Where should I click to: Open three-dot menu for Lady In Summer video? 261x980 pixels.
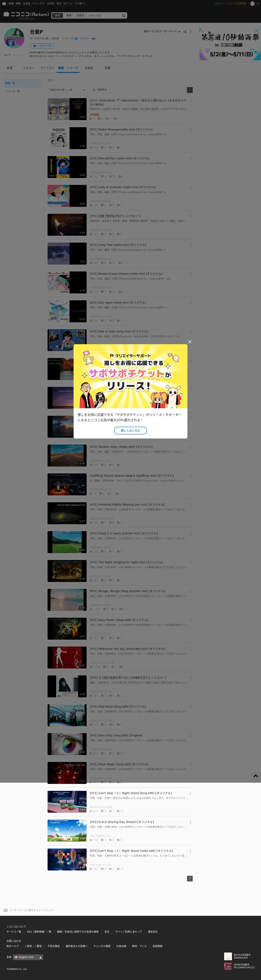[191, 188]
